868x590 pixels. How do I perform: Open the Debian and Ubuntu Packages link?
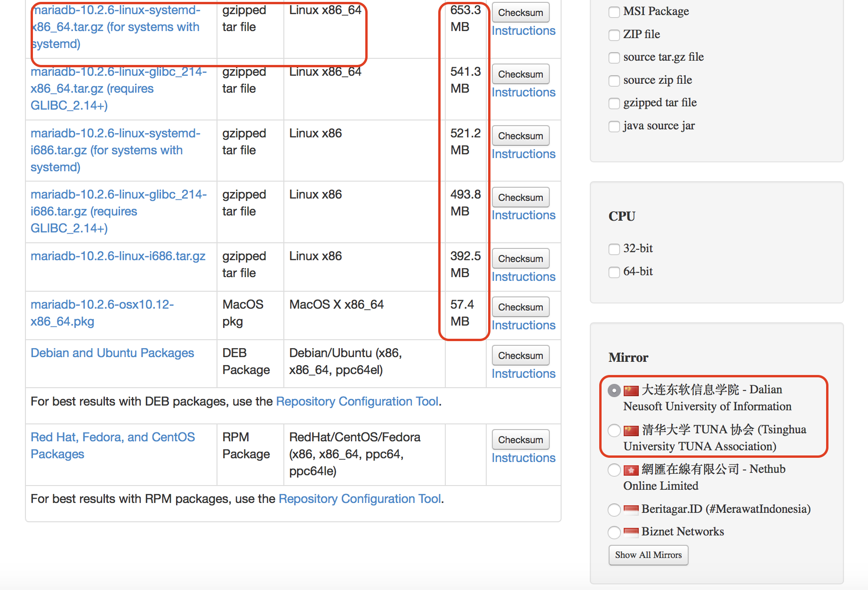click(113, 353)
